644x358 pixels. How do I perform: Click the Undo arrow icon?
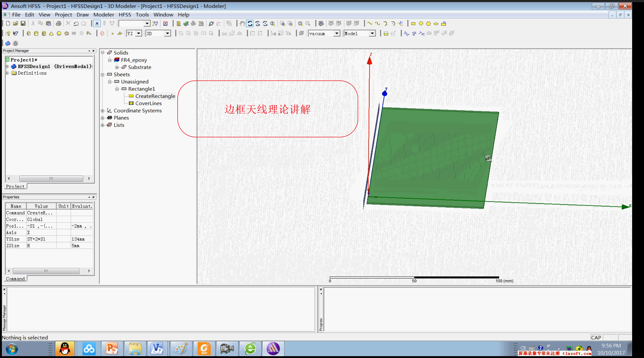(x=76, y=23)
